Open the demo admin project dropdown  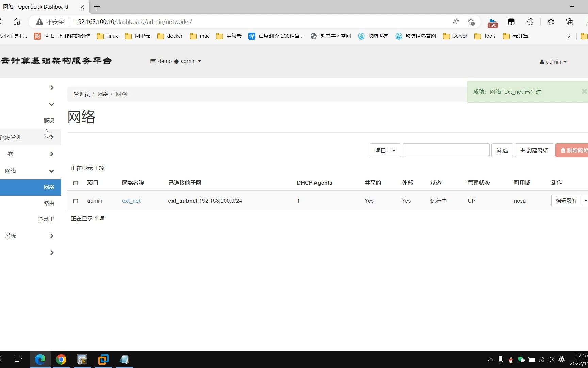click(176, 61)
